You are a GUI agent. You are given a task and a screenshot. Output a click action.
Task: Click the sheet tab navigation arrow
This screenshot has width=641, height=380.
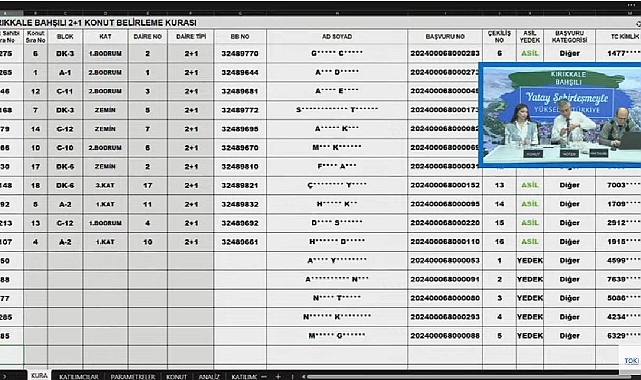click(x=4, y=376)
